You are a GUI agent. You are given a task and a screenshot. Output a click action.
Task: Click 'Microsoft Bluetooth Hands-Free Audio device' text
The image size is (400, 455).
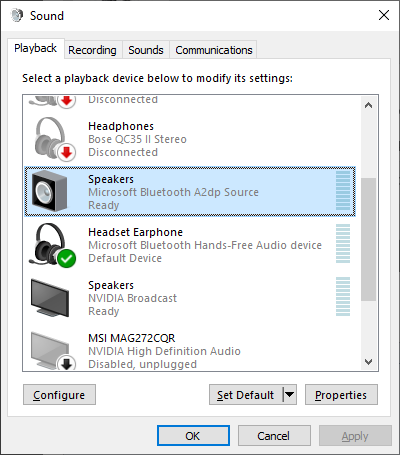coord(205,245)
